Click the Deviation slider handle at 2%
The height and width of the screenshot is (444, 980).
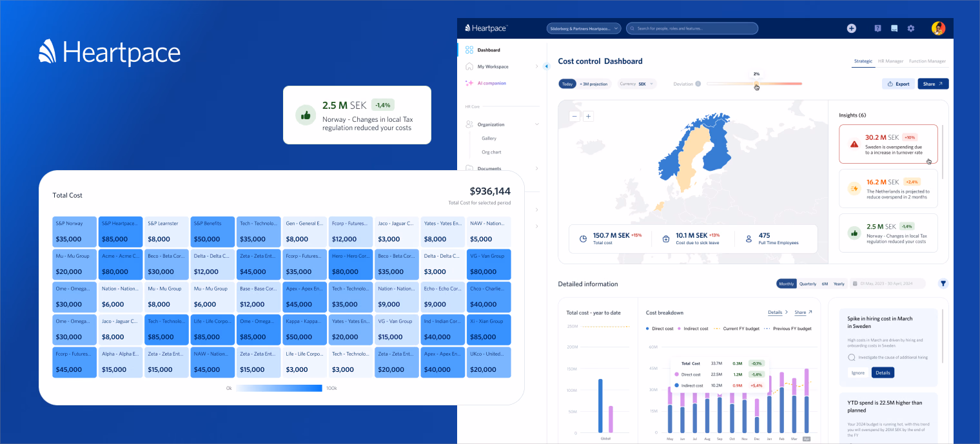(756, 84)
